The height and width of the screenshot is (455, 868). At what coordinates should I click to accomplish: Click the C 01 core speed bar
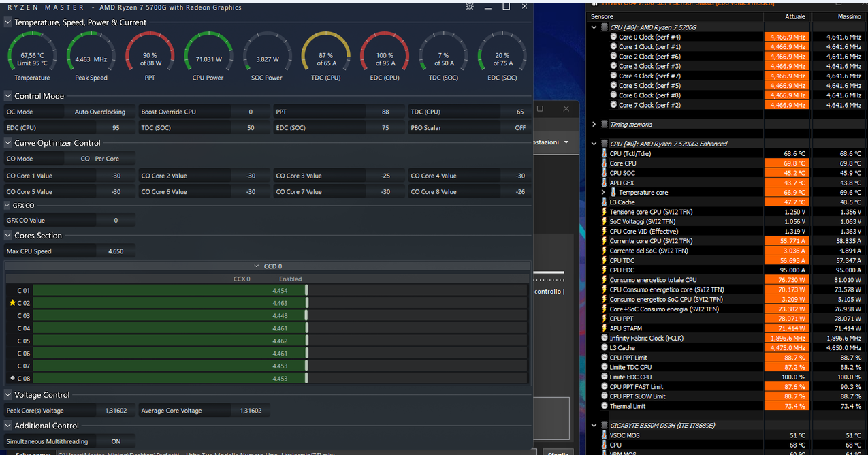[280, 291]
